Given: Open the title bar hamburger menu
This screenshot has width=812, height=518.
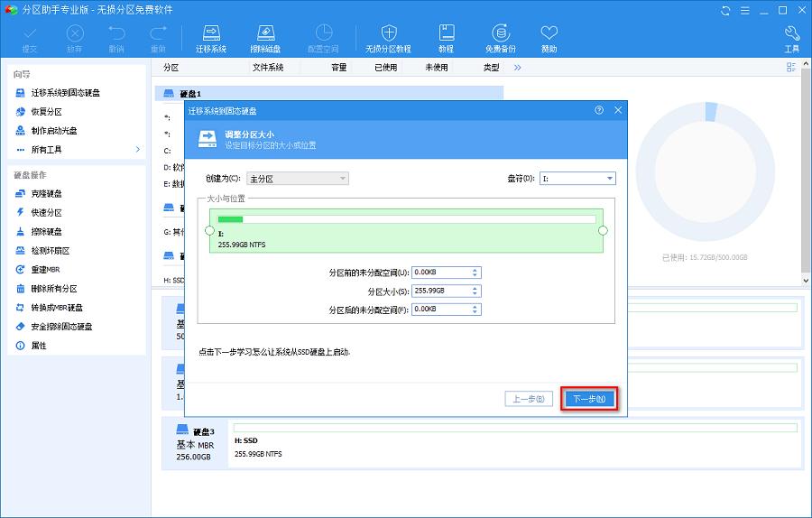Looking at the screenshot, I should pyautogui.click(x=744, y=10).
